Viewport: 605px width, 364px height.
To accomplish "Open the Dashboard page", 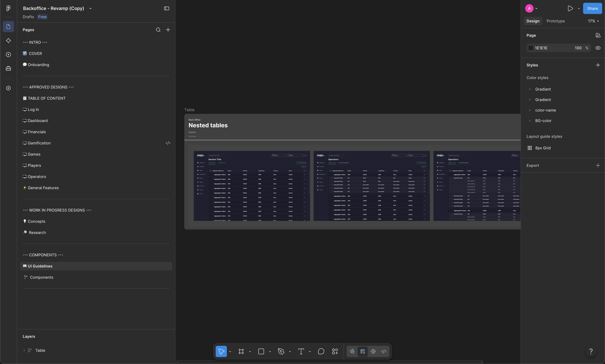I will 96,121.
